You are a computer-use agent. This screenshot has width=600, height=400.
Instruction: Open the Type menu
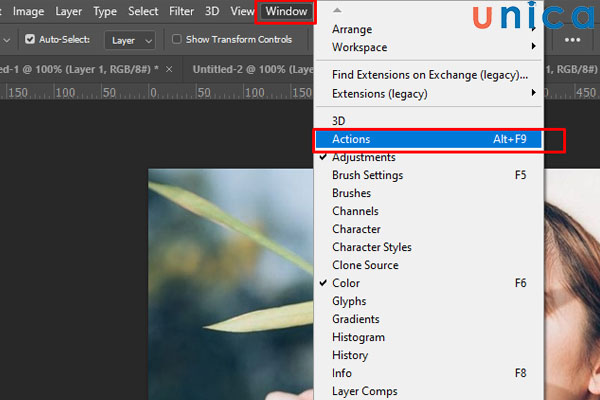point(105,11)
